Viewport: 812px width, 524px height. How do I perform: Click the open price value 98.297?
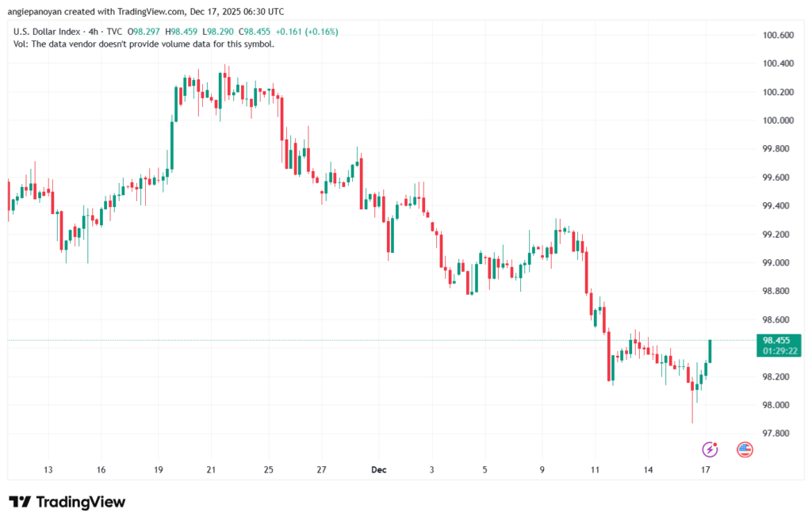click(x=143, y=31)
